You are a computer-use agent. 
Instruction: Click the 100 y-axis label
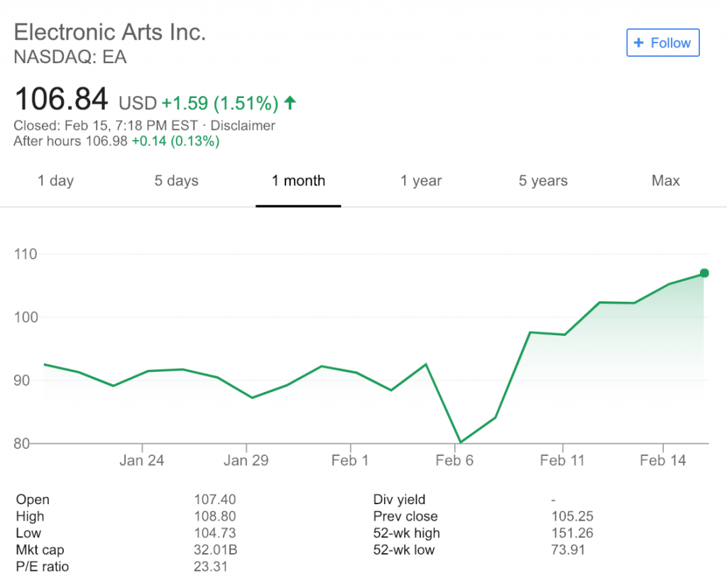pos(26,317)
